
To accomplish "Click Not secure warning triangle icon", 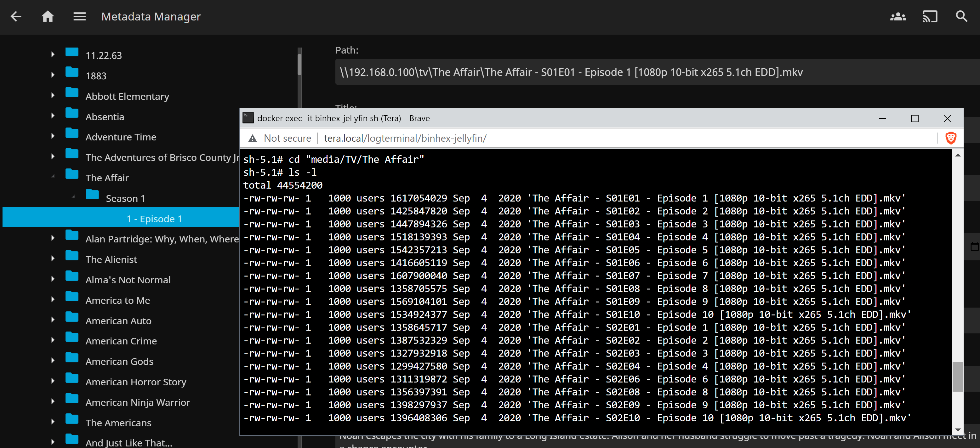I will click(252, 139).
